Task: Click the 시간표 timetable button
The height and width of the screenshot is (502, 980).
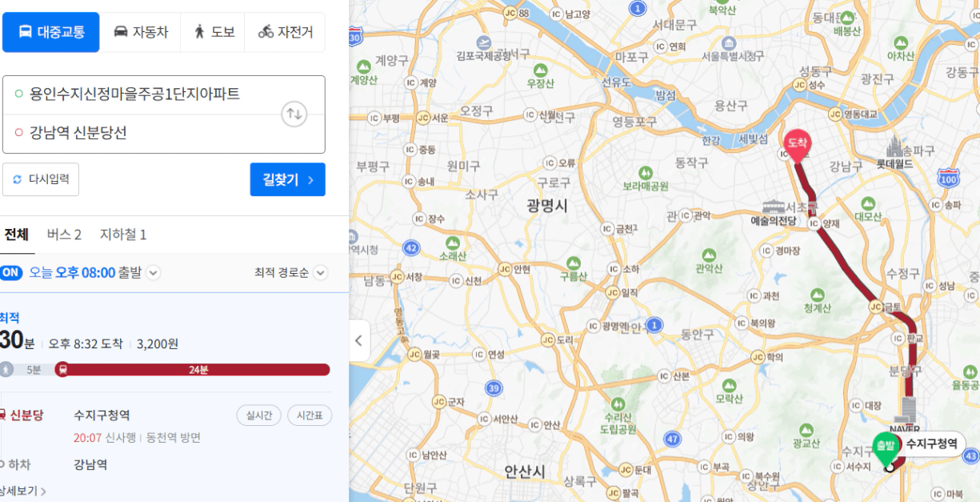Action: [x=309, y=416]
